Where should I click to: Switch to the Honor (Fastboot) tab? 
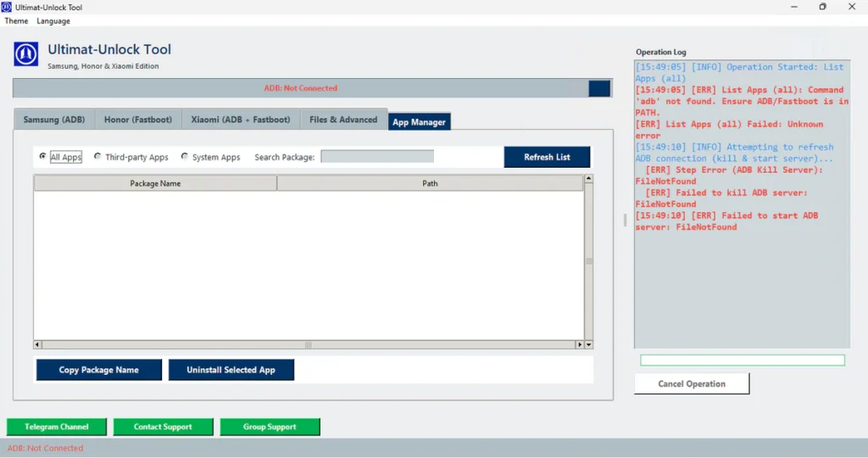click(138, 120)
